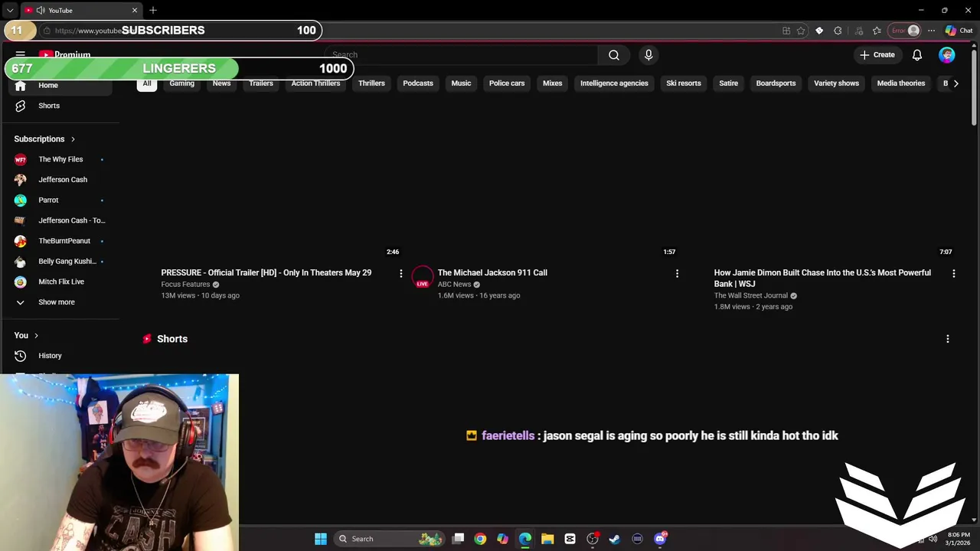Select the Podcasts filter chip

pyautogui.click(x=418, y=83)
